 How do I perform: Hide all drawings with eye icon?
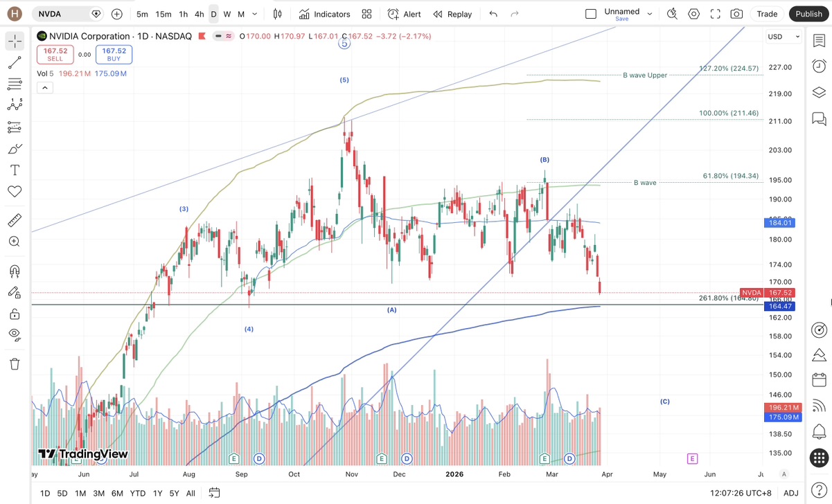(15, 335)
